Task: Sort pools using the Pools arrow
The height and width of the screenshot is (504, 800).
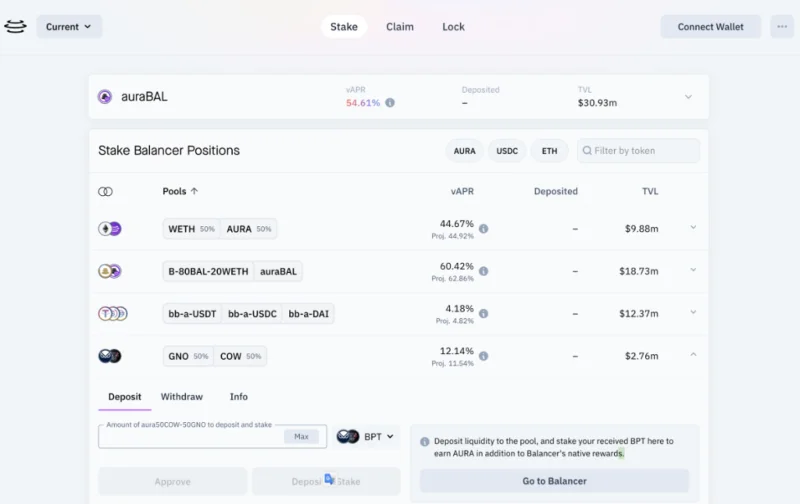Action: [194, 191]
